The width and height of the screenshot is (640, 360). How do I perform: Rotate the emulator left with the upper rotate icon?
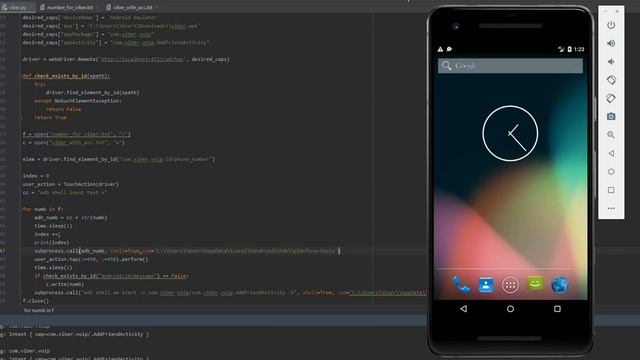(x=611, y=80)
